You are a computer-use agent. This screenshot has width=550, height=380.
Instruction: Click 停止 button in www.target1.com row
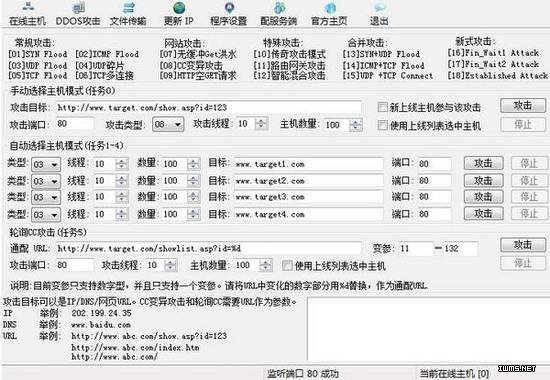tap(529, 163)
